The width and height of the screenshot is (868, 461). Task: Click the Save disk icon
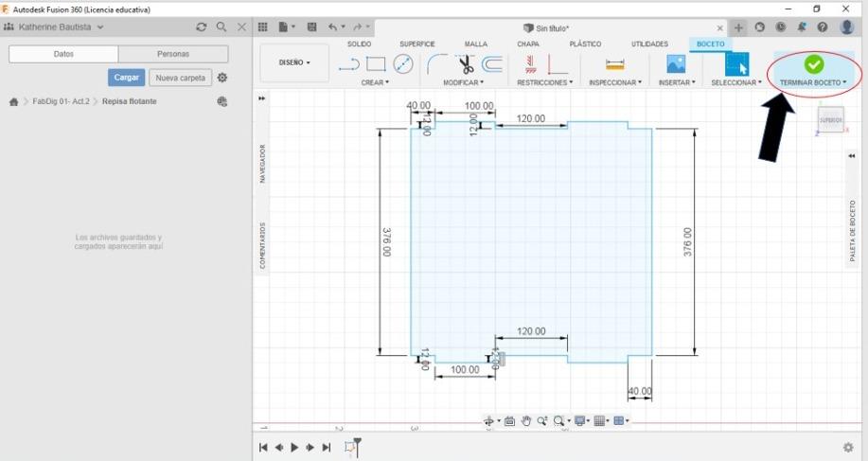[x=311, y=27]
